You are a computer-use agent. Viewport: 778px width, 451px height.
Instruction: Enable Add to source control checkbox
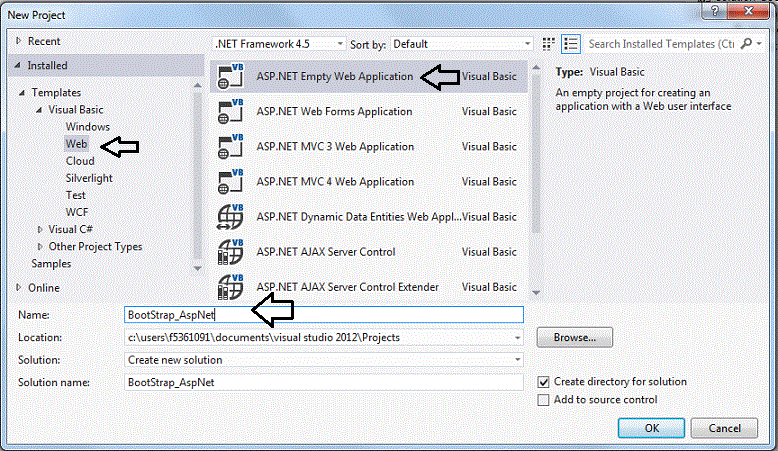pyautogui.click(x=543, y=400)
